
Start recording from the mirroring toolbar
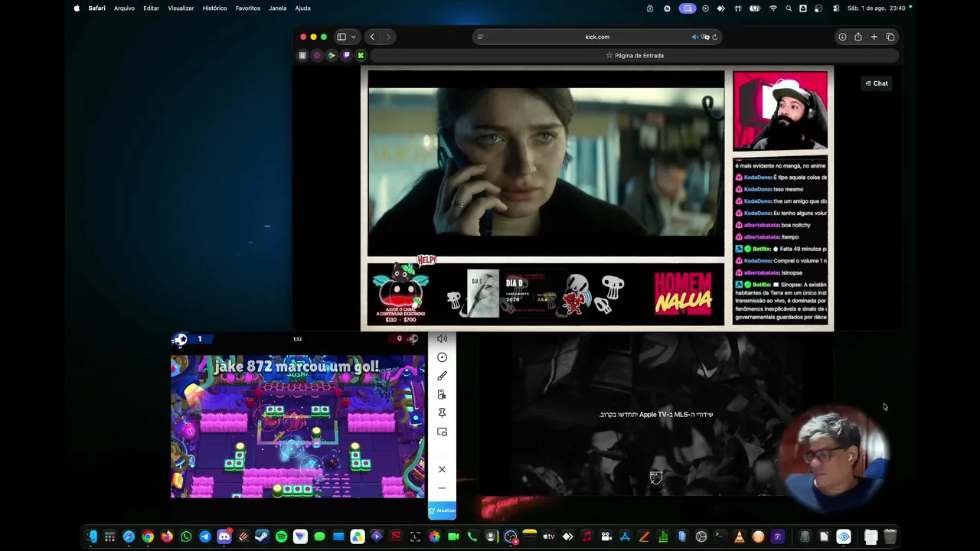(442, 357)
